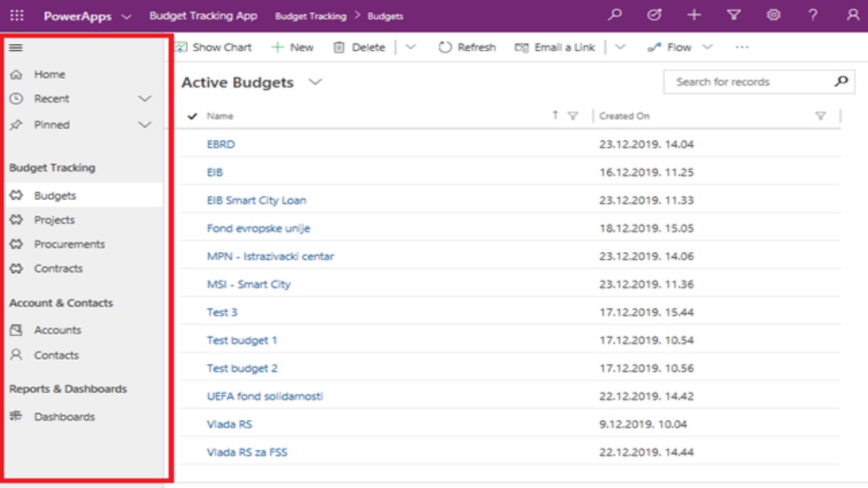
Task: Click the Dashboards icon in sidebar
Action: pos(17,416)
